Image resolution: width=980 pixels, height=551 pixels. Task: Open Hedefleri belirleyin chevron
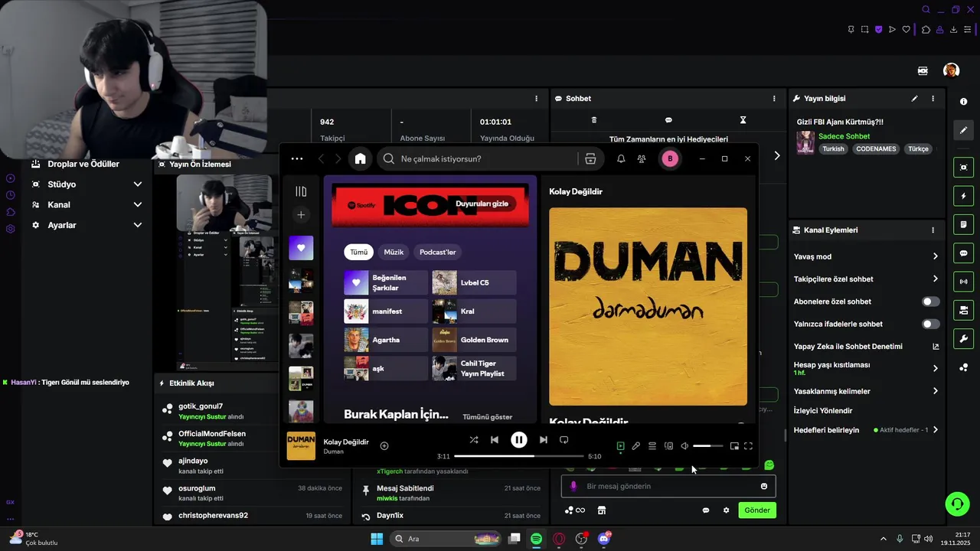pyautogui.click(x=935, y=430)
